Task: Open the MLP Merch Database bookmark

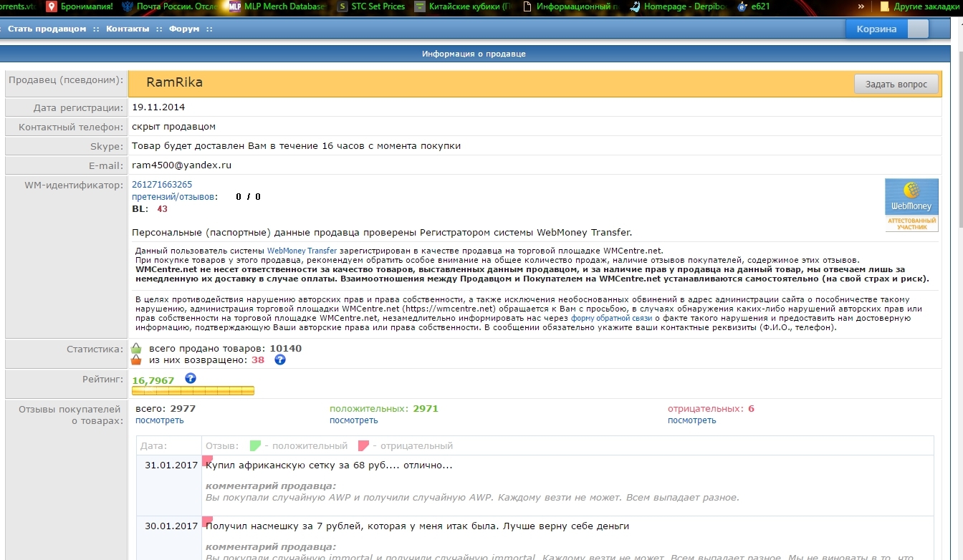Action: click(277, 6)
